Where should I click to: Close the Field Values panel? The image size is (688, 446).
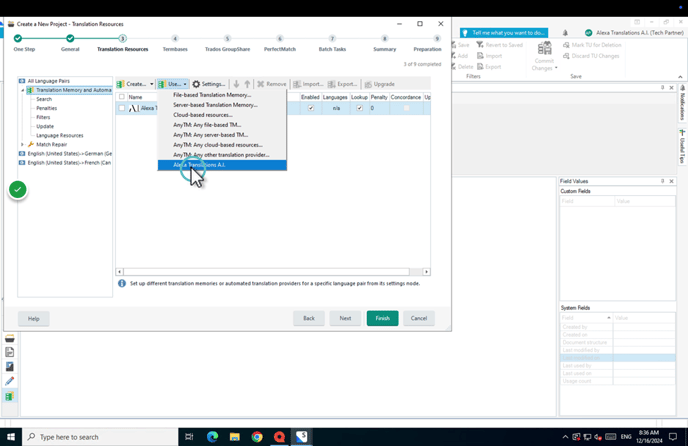671,181
